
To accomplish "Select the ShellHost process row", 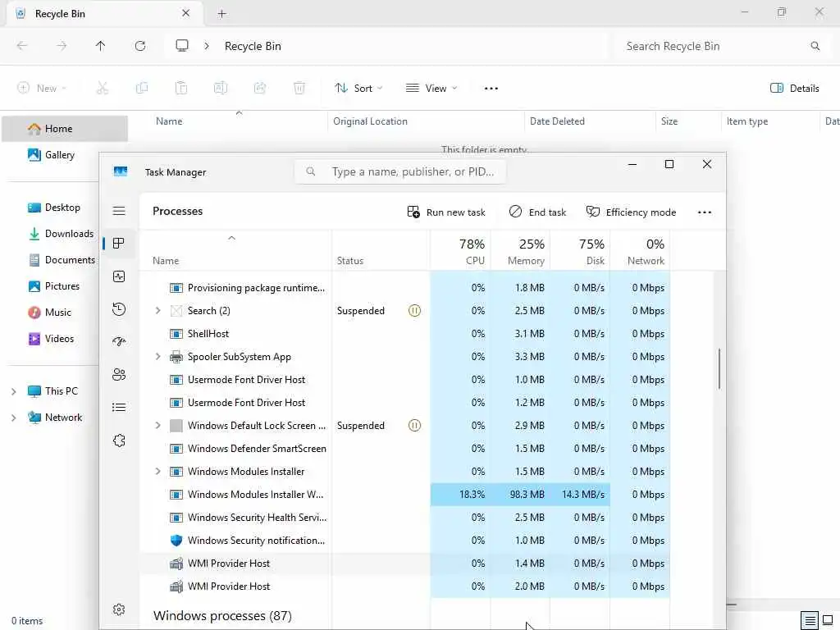I will tap(404, 334).
